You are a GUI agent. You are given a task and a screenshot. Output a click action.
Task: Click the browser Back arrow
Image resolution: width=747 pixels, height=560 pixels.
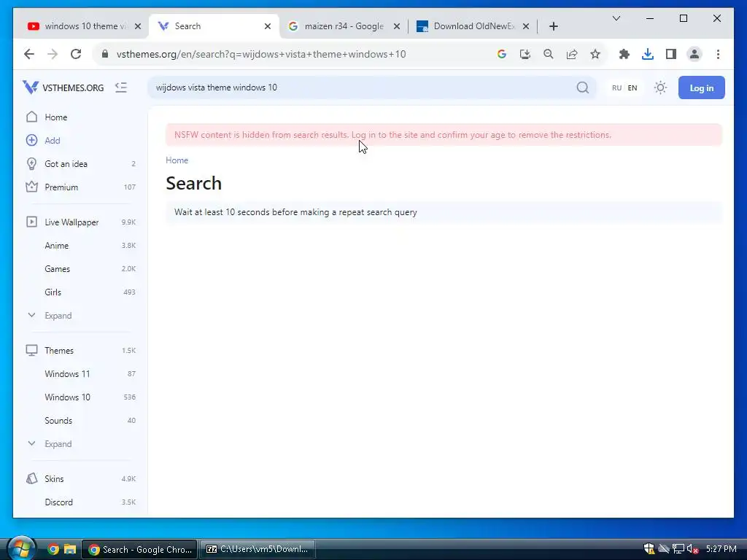[29, 54]
